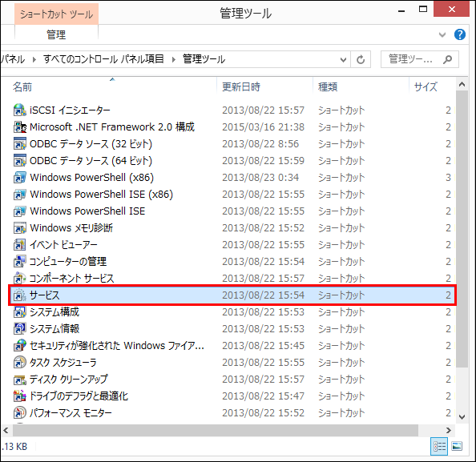The height and width of the screenshot is (462, 476).
Task: Expand the ribbon with the chevron
Action: pyautogui.click(x=442, y=34)
